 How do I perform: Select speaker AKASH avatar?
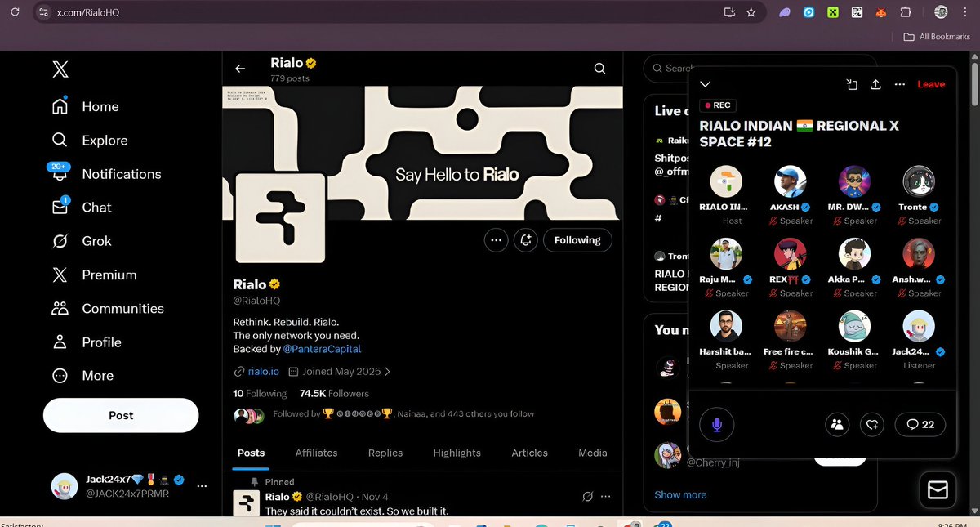point(791,181)
